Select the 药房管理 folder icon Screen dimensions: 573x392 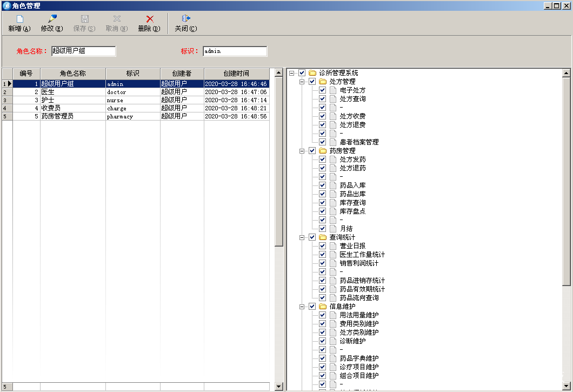[323, 151]
